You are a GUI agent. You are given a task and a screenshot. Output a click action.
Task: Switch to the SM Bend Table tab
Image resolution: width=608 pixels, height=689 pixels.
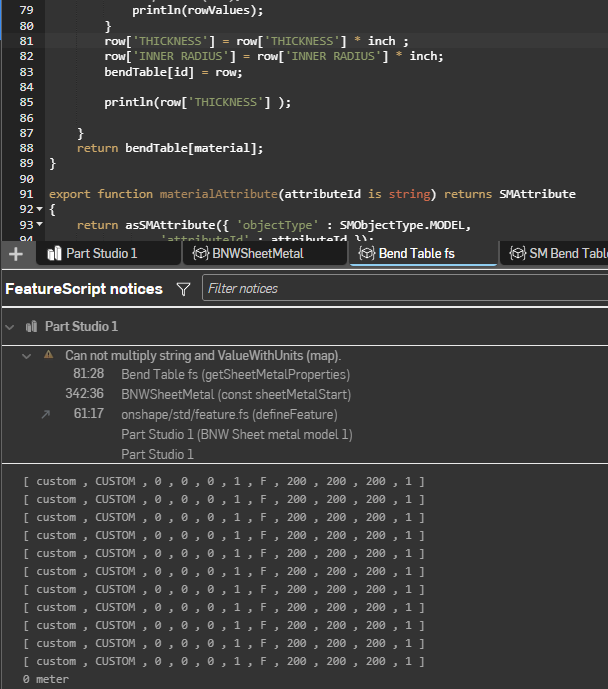567,254
